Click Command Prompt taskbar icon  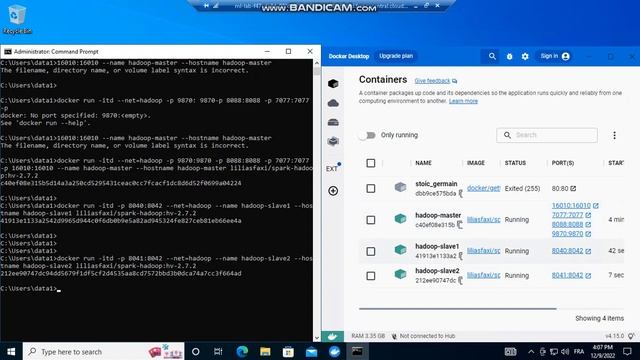coord(357,351)
